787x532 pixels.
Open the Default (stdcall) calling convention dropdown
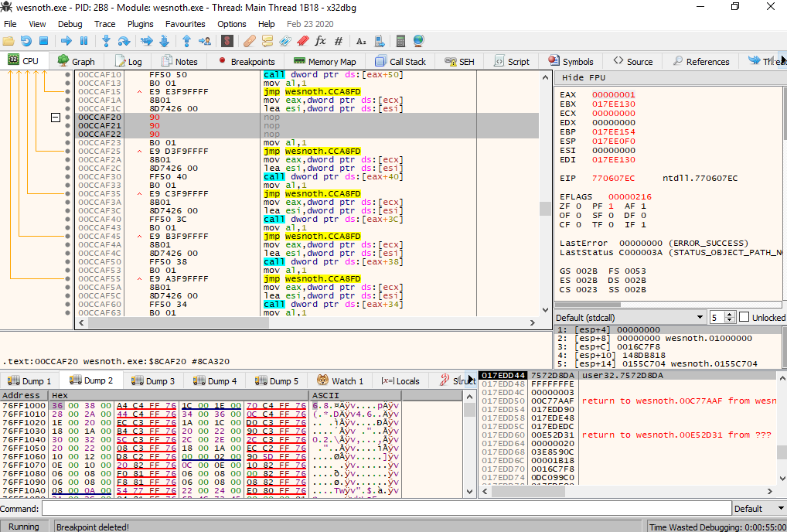click(x=630, y=318)
